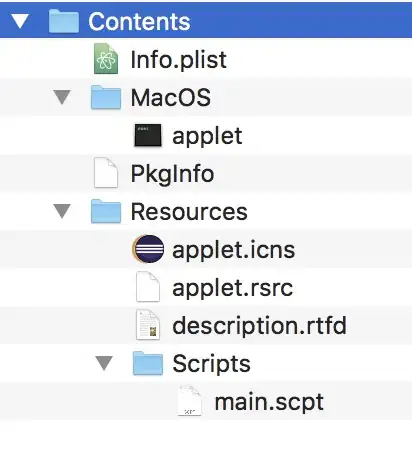412x452 pixels.
Task: Click the description.rtfd document icon
Action: [148, 325]
